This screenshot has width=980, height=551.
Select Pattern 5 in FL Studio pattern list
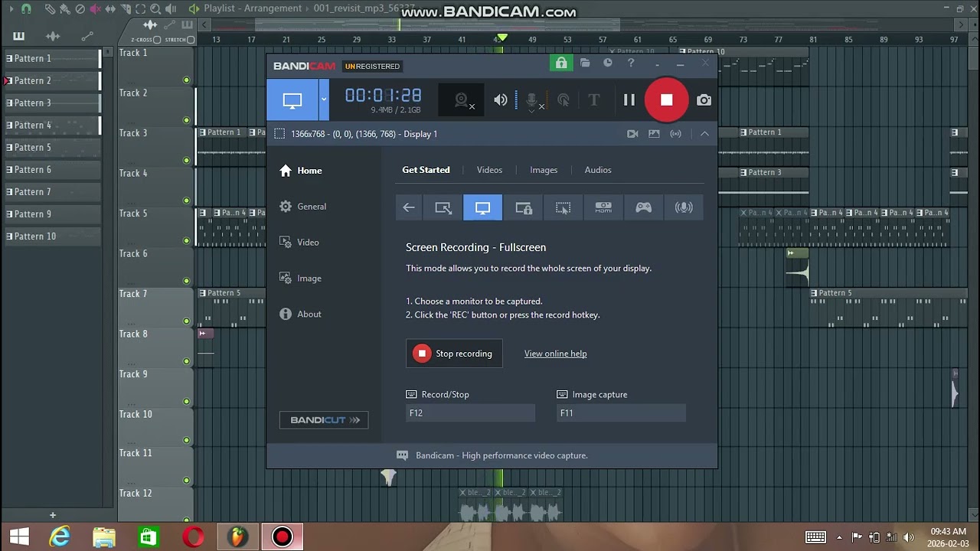[53, 148]
